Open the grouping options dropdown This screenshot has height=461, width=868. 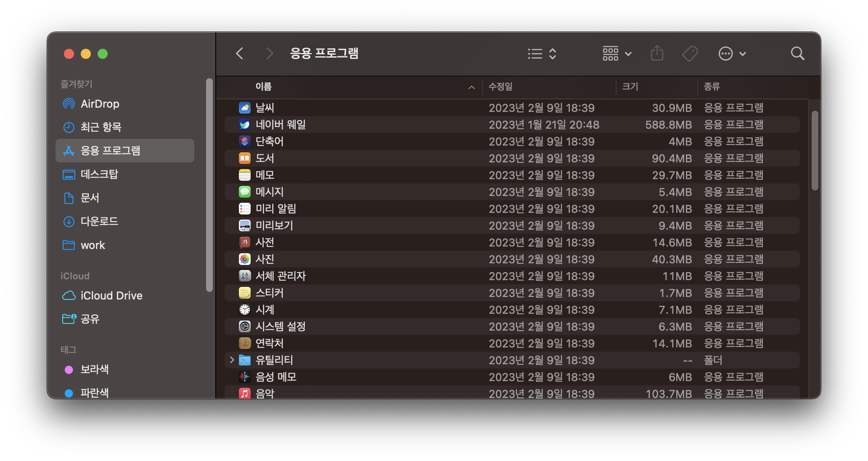click(617, 53)
